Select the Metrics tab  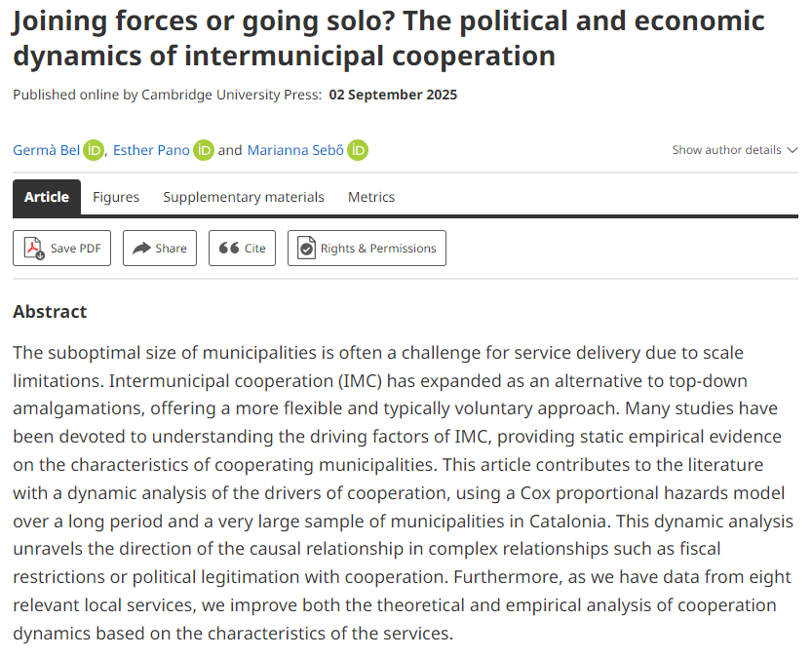[x=371, y=197]
